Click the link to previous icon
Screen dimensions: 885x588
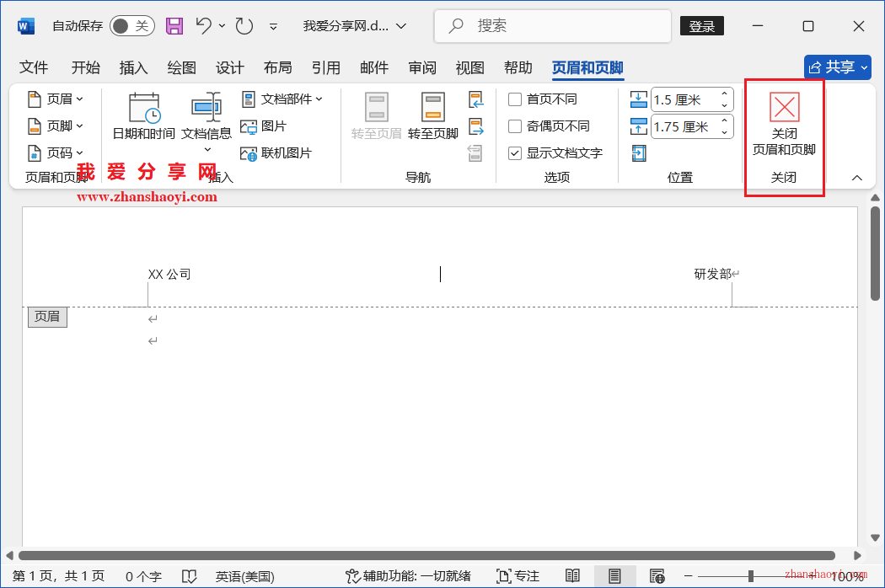point(475,153)
